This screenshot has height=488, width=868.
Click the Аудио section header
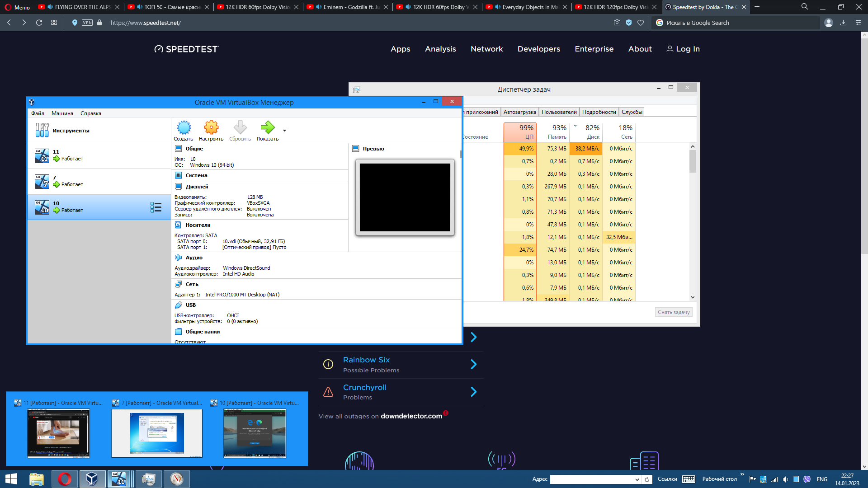(x=194, y=258)
